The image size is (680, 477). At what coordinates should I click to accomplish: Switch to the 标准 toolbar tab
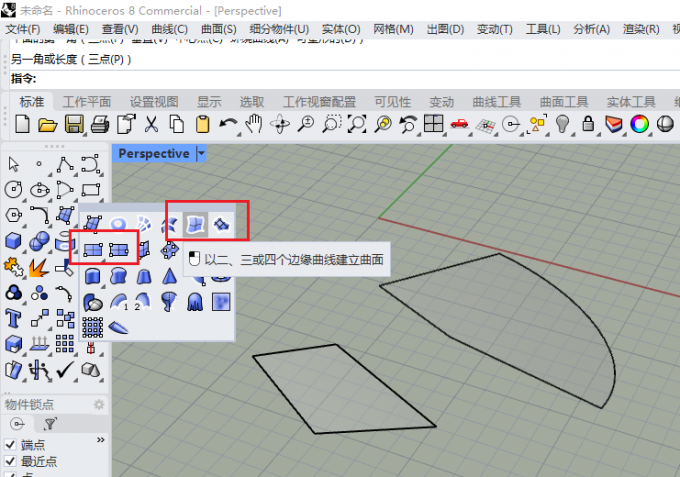coord(32,102)
